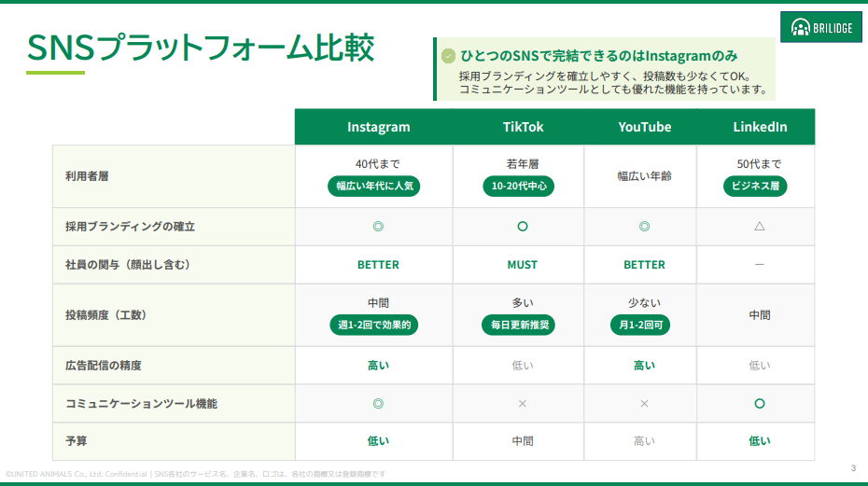Click the triangle mark in LinkedIn's 採用ブランディング row
The image size is (868, 486).
759,227
